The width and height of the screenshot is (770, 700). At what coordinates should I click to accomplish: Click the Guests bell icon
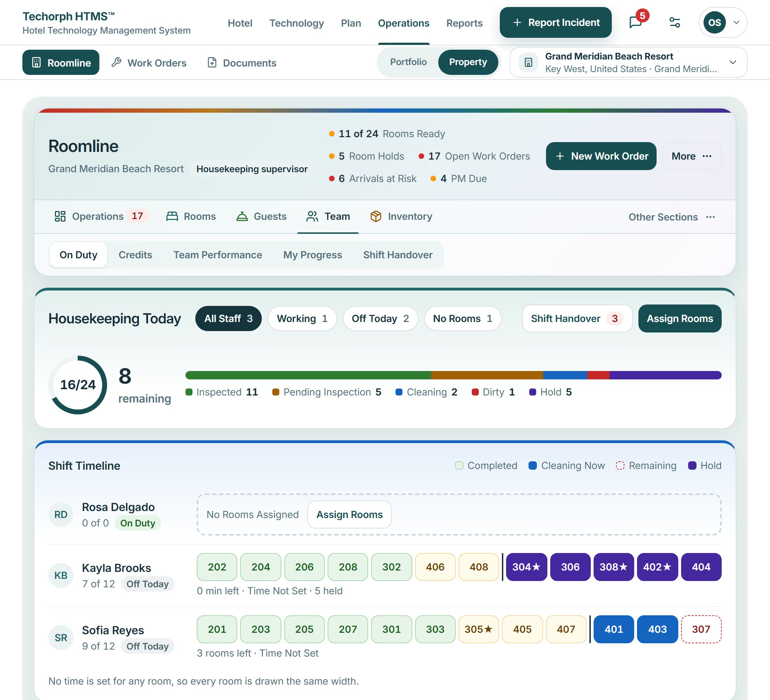click(242, 217)
